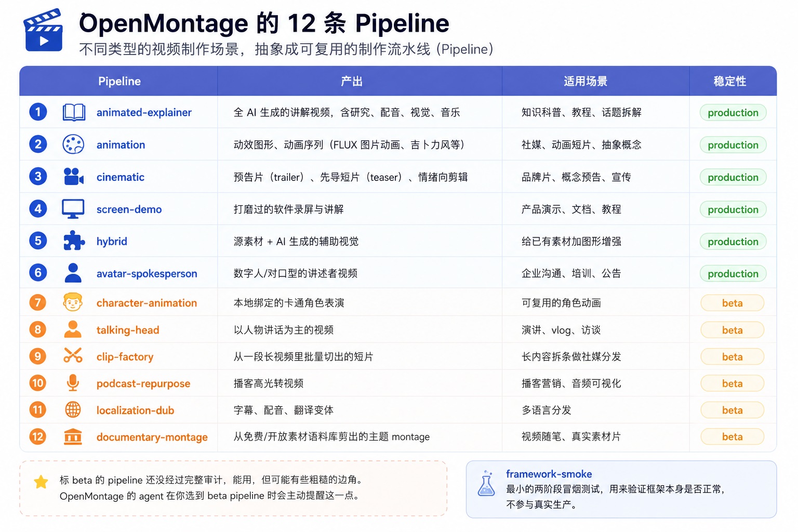Click the Pipeline column header
Viewport: 798px width, 532px height.
[119, 81]
